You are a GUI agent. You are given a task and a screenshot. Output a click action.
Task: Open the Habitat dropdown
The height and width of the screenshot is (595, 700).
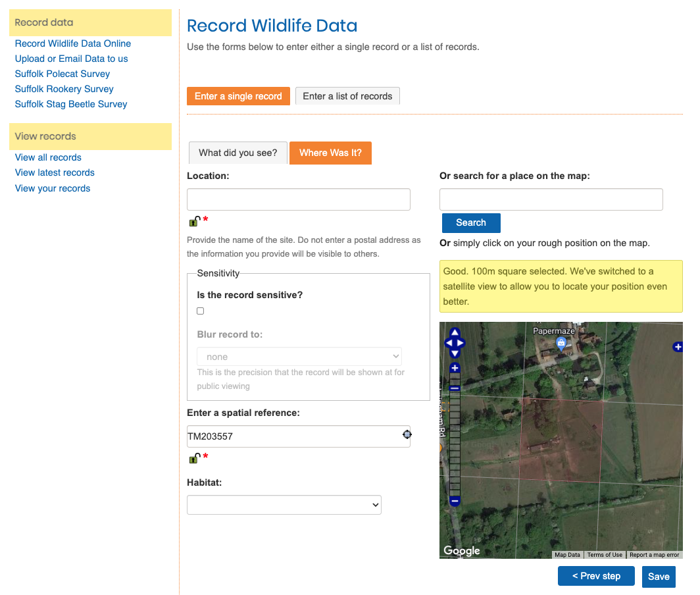pyautogui.click(x=284, y=505)
